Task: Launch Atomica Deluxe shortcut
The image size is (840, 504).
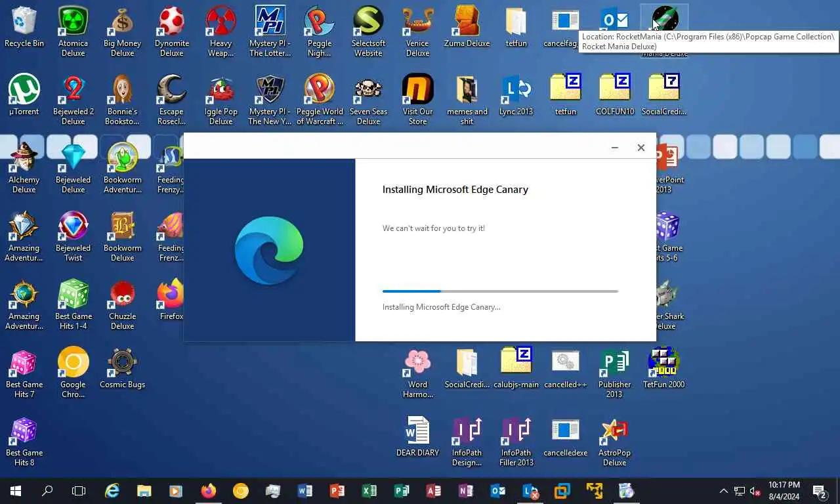Action: (73, 31)
